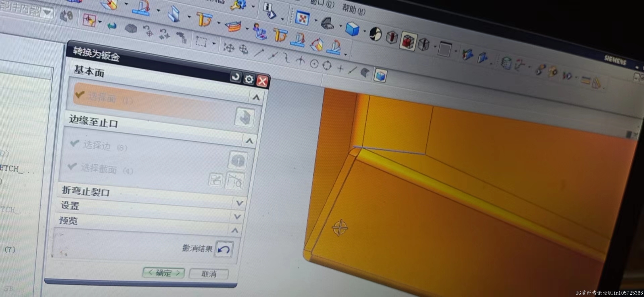Image resolution: width=644 pixels, height=297 pixels.
Task: Open the Fit view dropdown arrow
Action: pos(316,21)
